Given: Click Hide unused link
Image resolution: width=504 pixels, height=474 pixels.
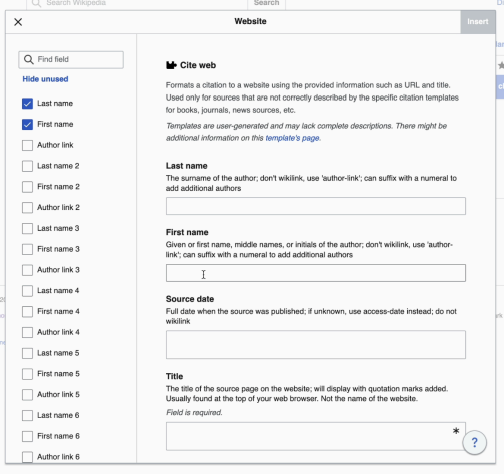Looking at the screenshot, I should point(45,79).
